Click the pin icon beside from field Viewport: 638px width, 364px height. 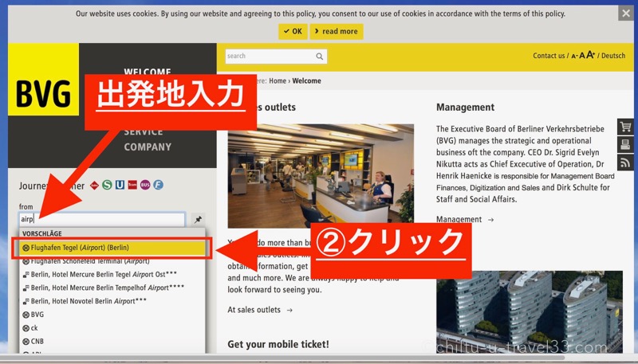(198, 220)
